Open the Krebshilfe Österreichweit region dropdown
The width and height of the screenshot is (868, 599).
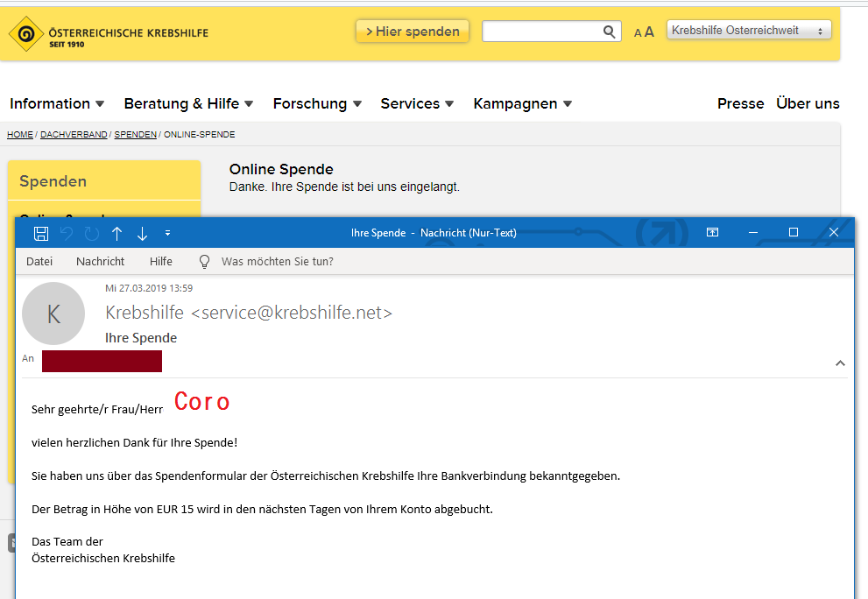749,30
